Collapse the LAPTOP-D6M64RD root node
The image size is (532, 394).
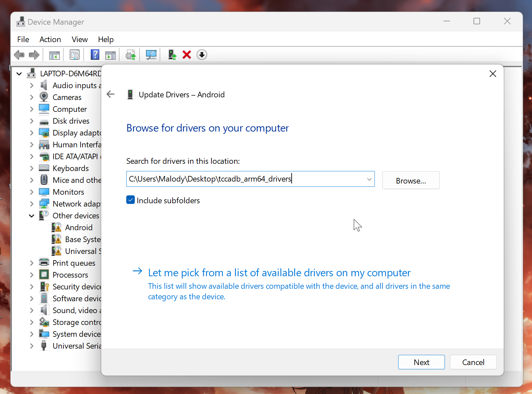pos(19,74)
